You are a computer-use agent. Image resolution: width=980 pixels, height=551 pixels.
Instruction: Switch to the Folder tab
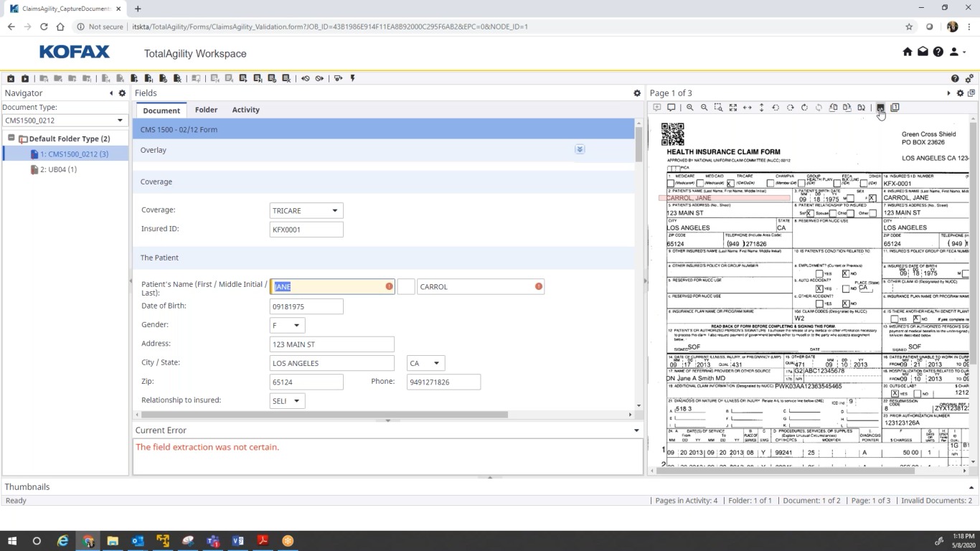206,110
